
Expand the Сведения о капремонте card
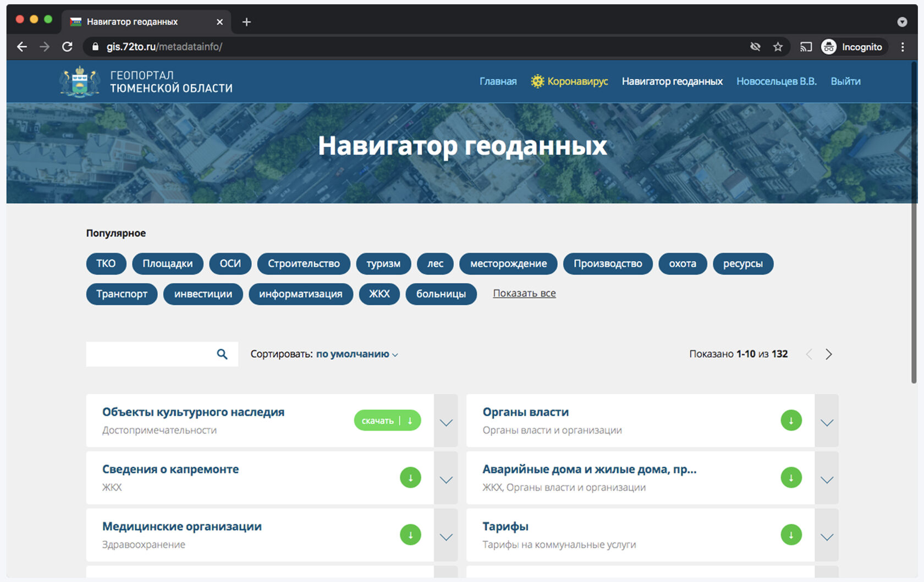coord(446,478)
